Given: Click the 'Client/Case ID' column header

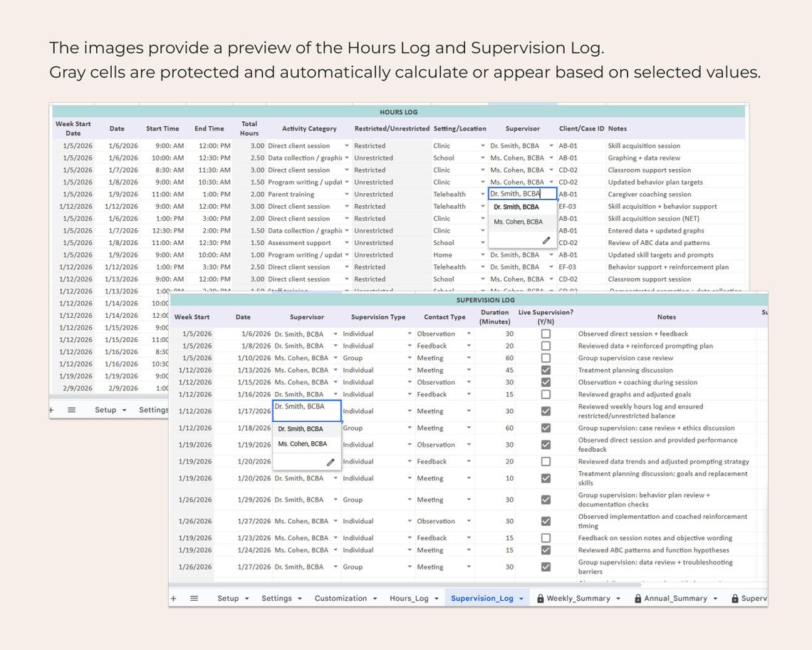Looking at the screenshot, I should pyautogui.click(x=581, y=128).
